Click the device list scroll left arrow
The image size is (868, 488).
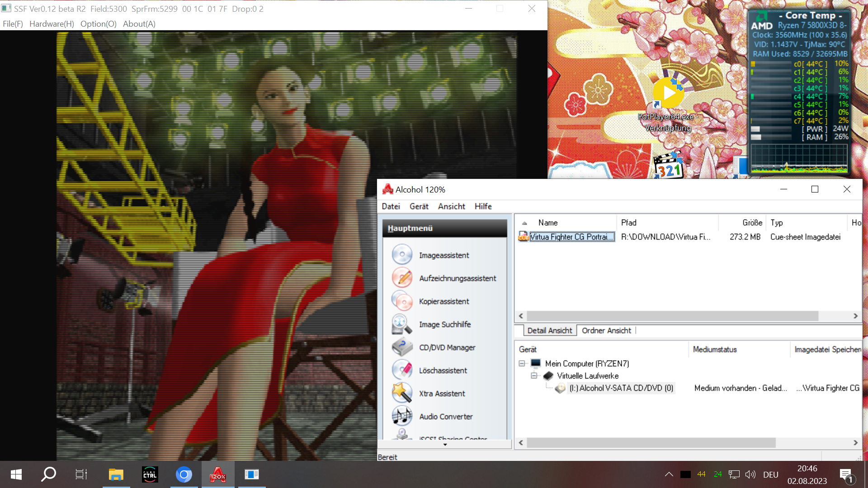click(521, 443)
